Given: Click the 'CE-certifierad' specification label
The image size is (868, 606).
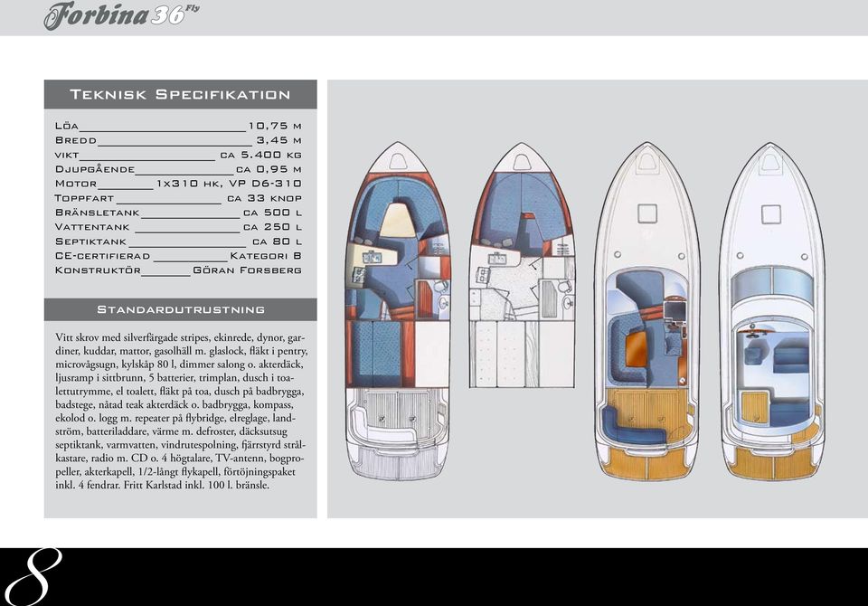Looking at the screenshot, I should point(102,256).
